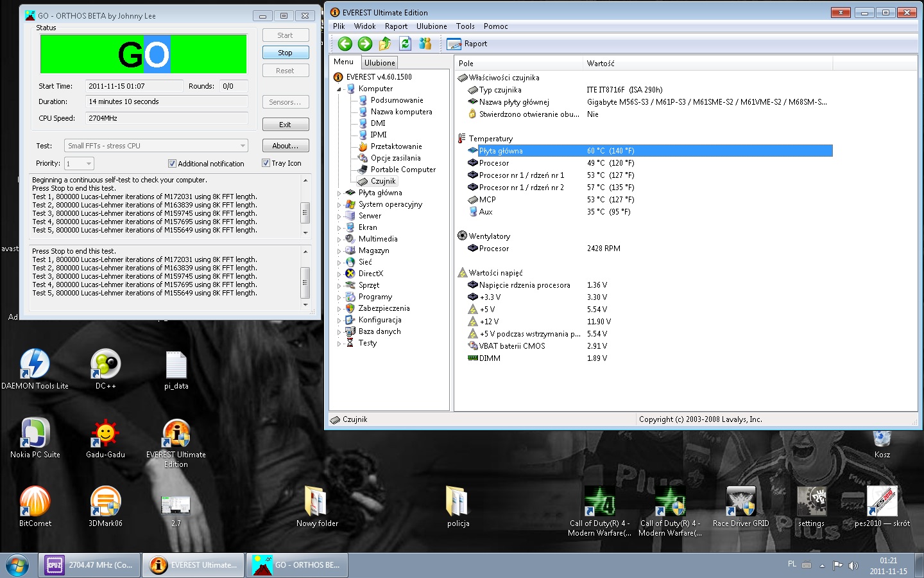The height and width of the screenshot is (578, 924).
Task: Refresh the EVEREST sensor readings
Action: [405, 44]
